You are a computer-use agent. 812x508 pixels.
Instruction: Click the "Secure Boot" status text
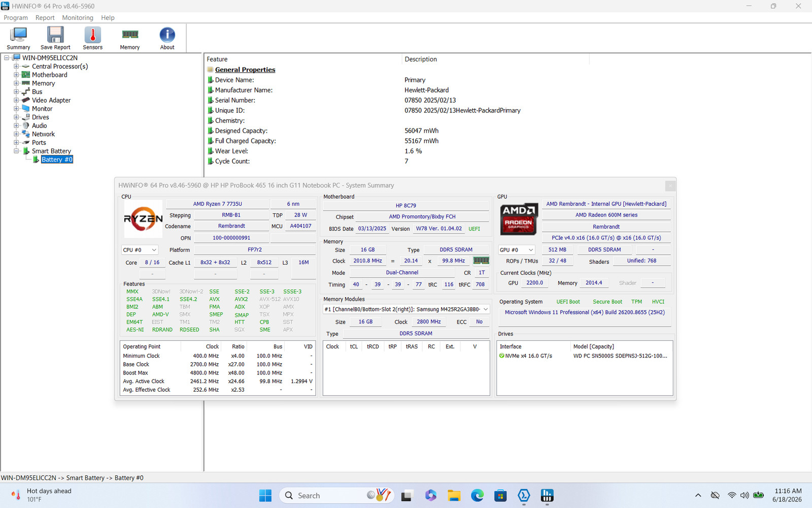click(x=607, y=302)
